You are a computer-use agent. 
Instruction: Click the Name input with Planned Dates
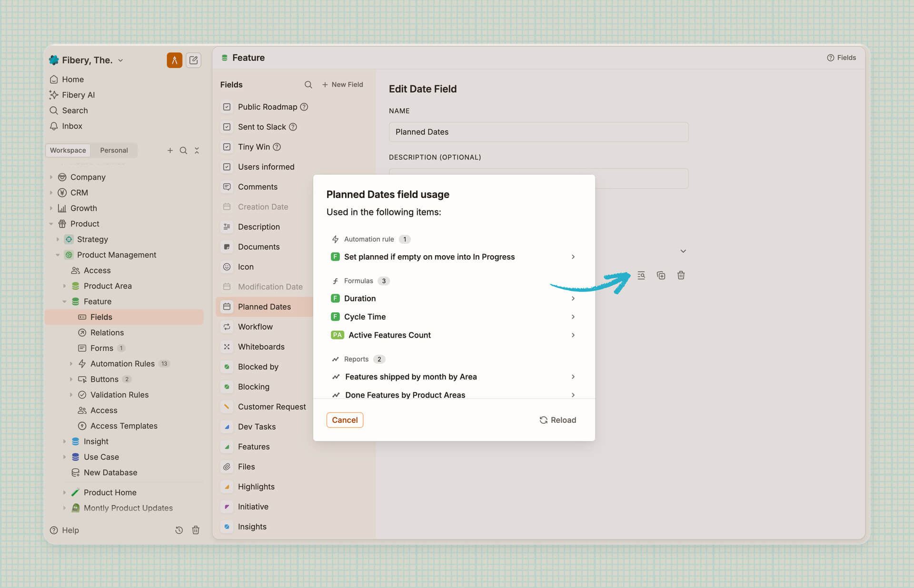point(538,132)
